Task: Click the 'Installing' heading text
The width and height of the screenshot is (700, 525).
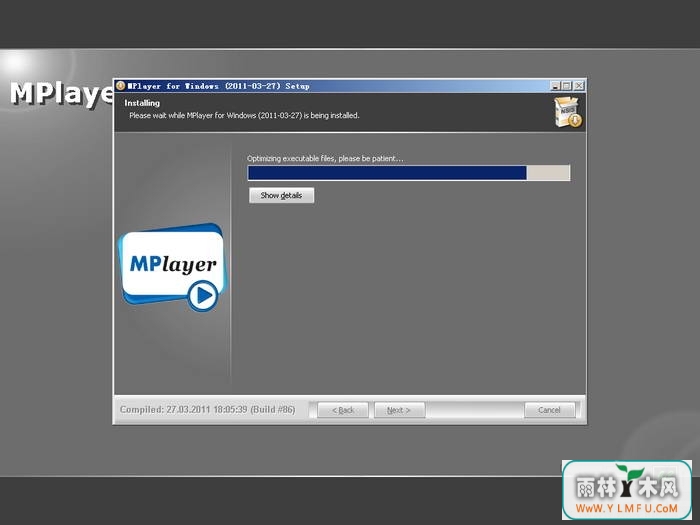Action: coord(142,103)
